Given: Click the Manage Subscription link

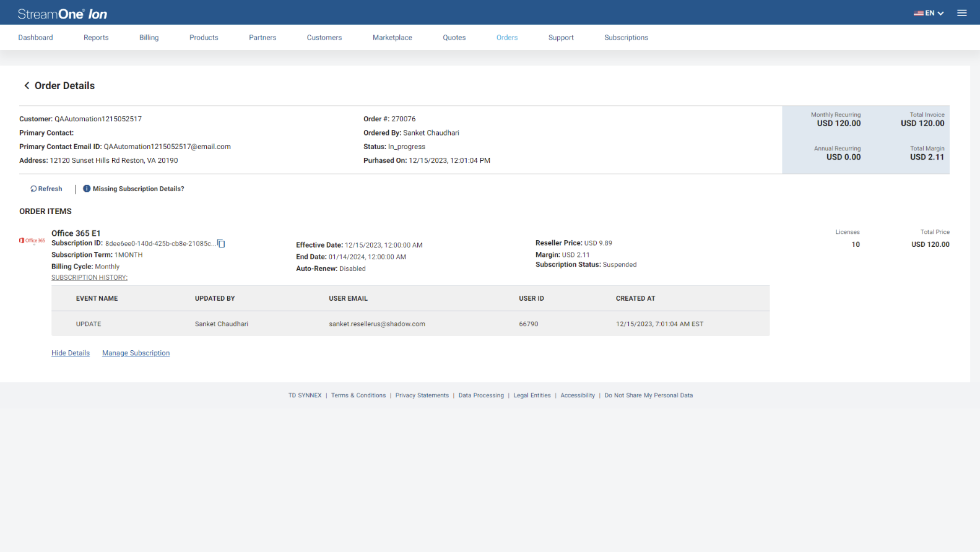Looking at the screenshot, I should (x=136, y=353).
